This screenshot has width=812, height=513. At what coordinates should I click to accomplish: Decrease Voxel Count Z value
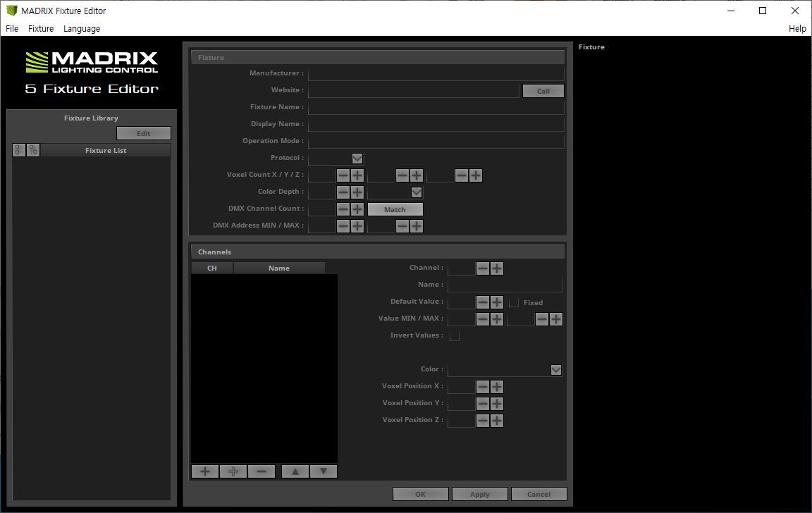click(x=462, y=175)
